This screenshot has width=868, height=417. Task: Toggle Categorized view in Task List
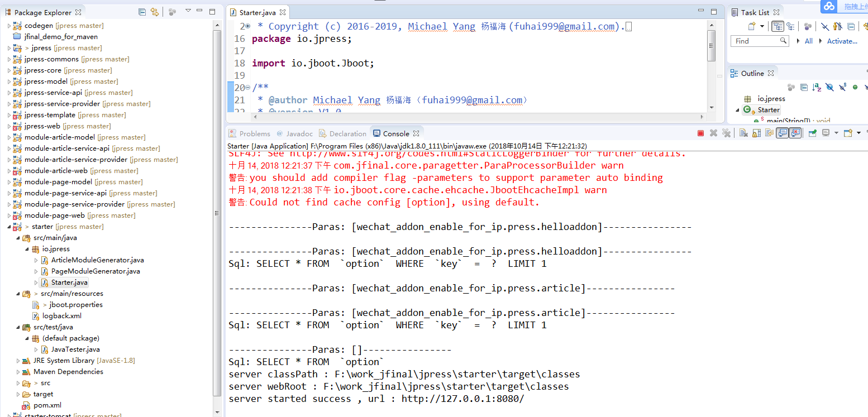pos(778,26)
